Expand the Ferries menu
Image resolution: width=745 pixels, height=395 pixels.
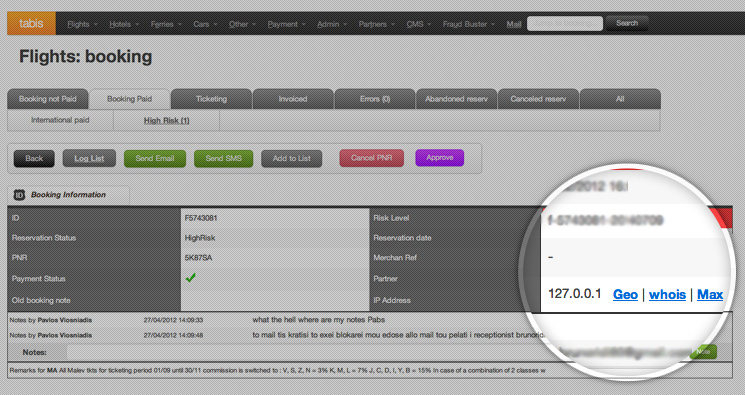tap(166, 24)
